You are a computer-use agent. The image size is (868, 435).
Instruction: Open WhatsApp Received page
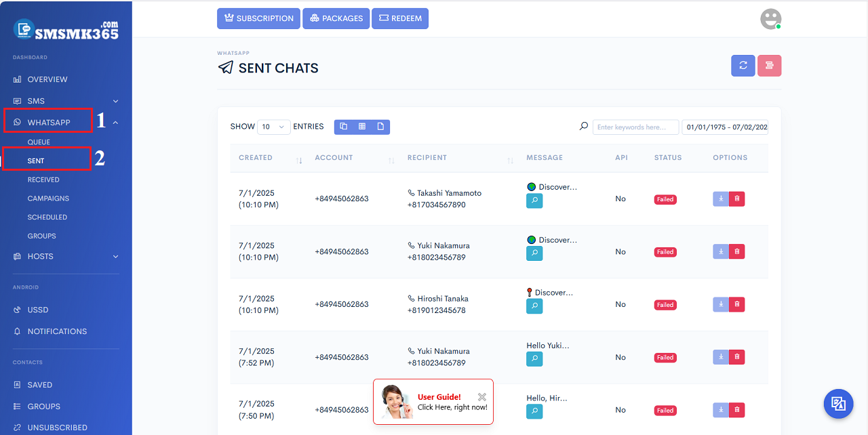coord(43,180)
